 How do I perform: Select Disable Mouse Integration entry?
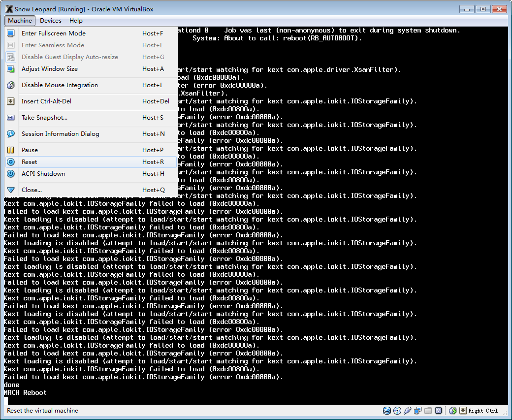tap(91, 85)
